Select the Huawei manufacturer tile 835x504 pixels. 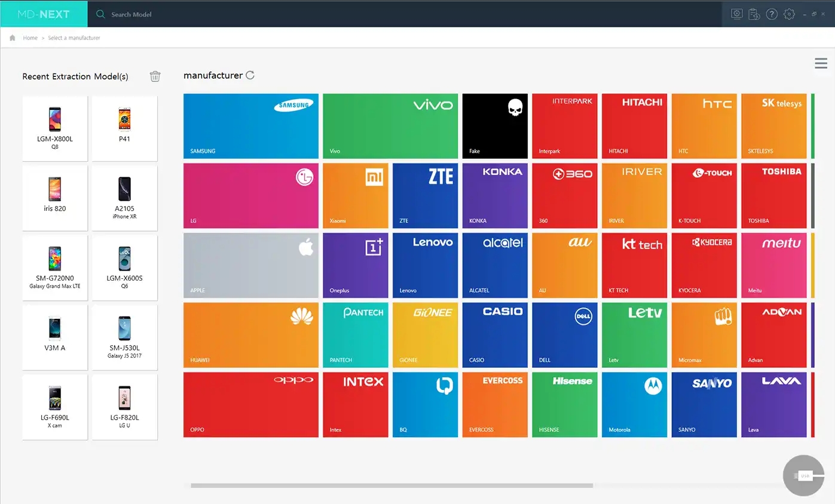(250, 335)
